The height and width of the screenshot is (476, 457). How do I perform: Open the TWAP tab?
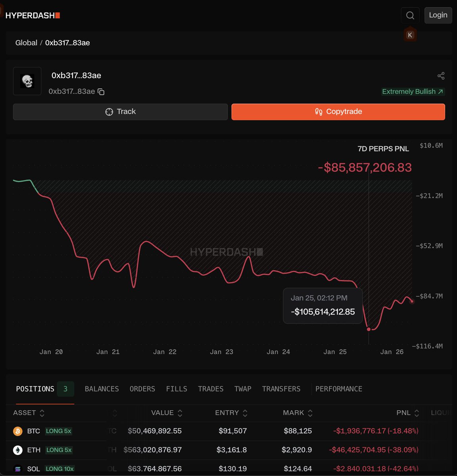(243, 389)
